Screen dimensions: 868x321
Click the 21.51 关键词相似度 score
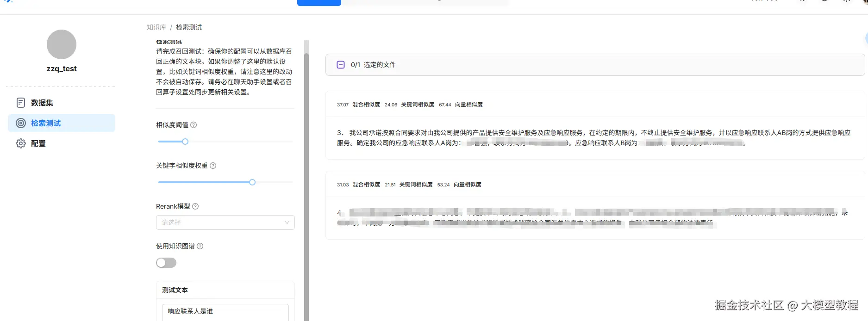click(408, 185)
